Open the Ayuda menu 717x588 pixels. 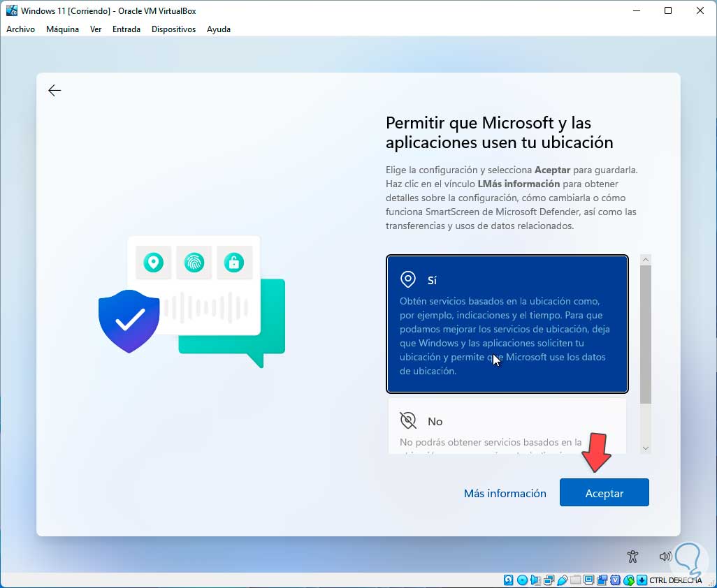pyautogui.click(x=219, y=29)
